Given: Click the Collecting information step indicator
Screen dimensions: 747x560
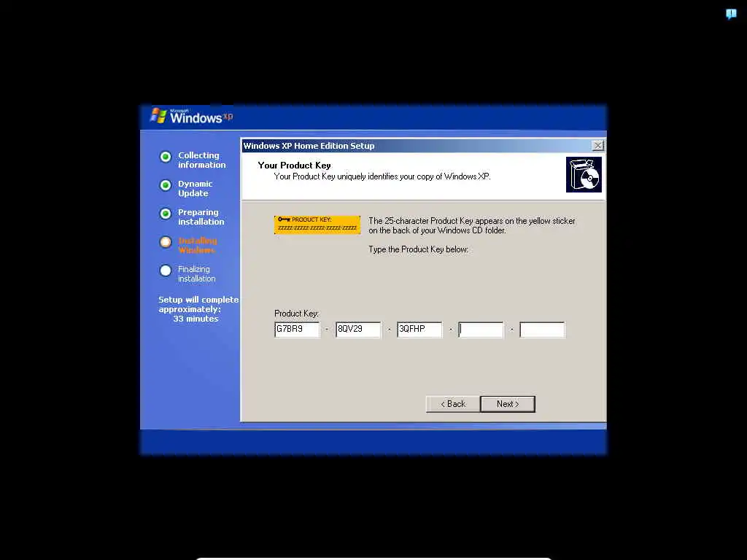Looking at the screenshot, I should [166, 157].
